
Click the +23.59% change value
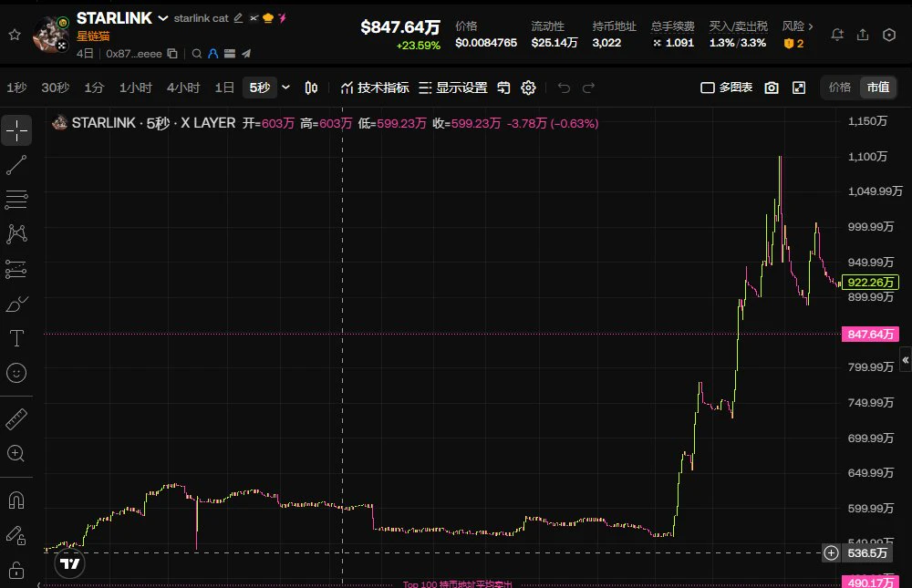[419, 46]
